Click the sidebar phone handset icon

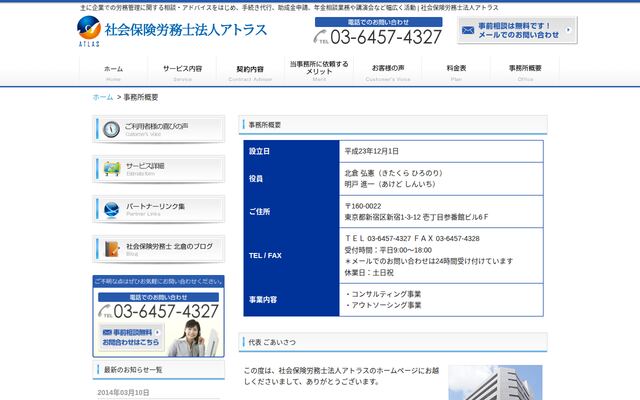tap(105, 311)
